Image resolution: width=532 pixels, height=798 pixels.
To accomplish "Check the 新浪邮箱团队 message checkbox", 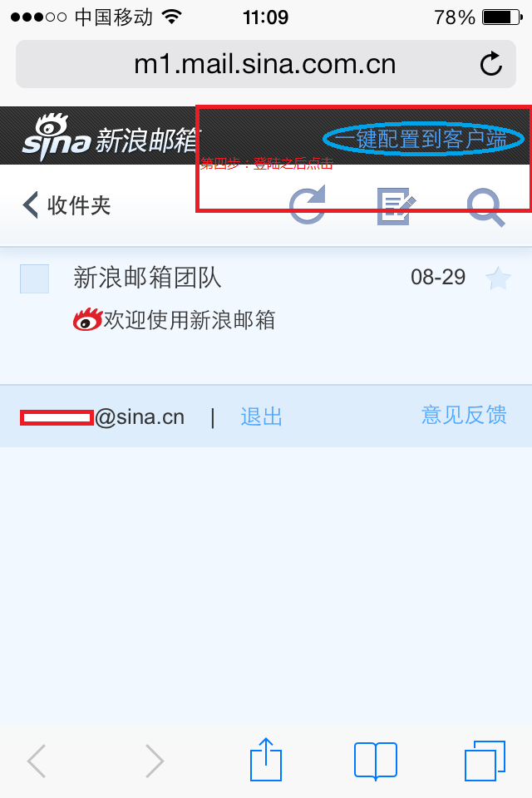I will pyautogui.click(x=34, y=278).
